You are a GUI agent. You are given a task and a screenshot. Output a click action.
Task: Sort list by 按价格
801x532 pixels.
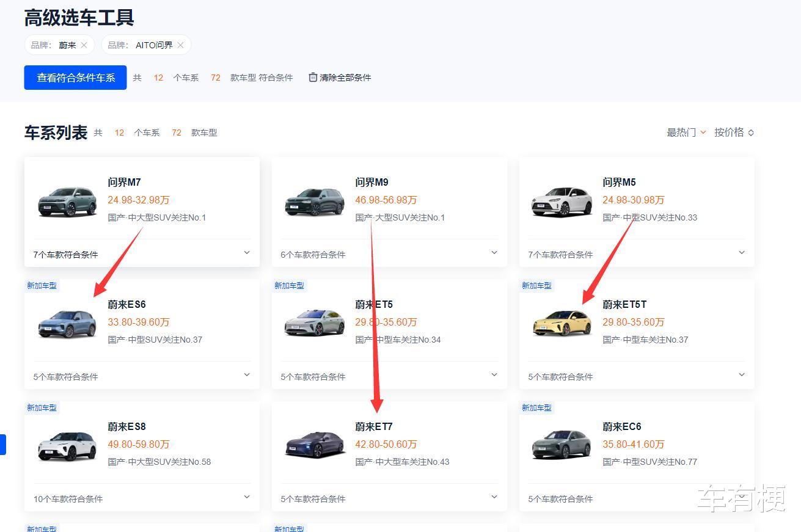click(x=734, y=133)
